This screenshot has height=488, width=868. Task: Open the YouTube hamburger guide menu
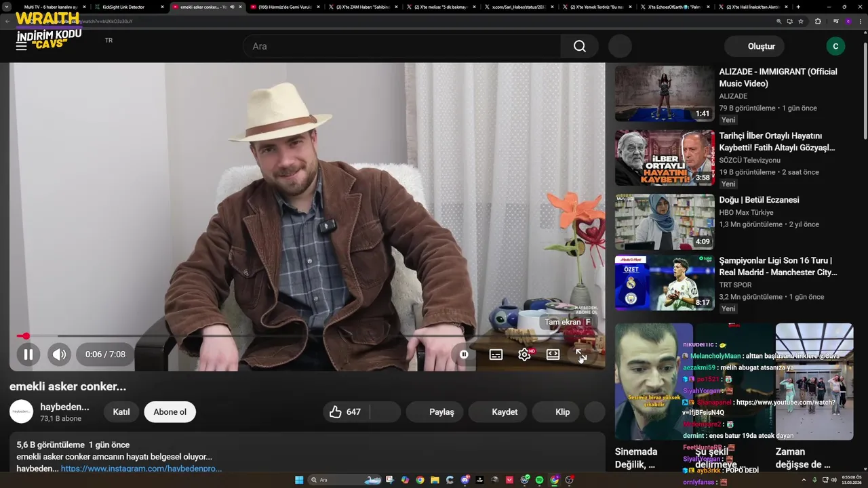coord(21,45)
